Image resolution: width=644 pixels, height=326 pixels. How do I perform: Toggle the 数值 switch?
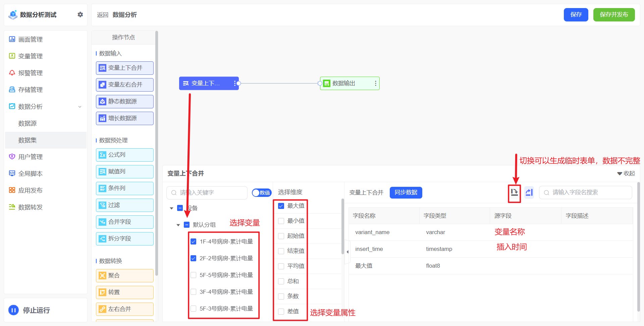pos(261,193)
